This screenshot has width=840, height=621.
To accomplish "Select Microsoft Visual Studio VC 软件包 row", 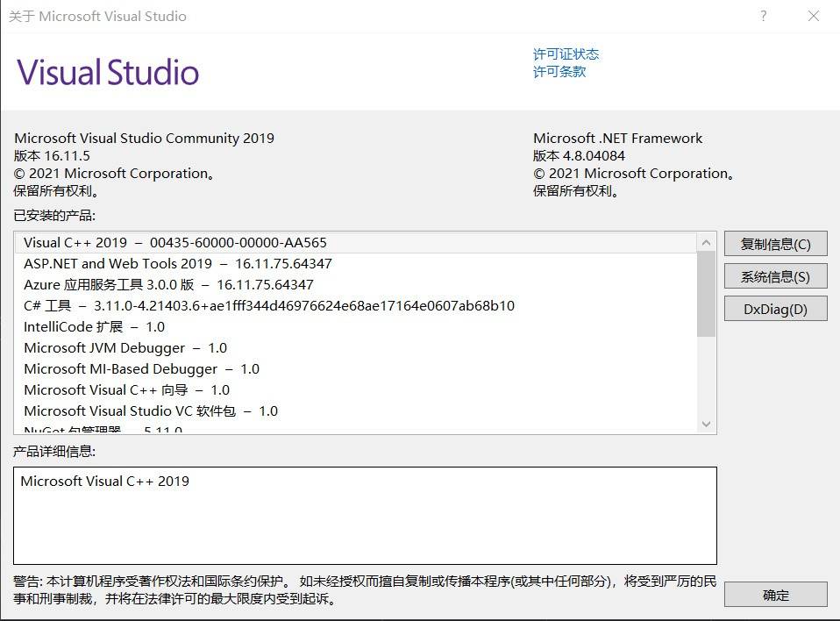I will [356, 411].
